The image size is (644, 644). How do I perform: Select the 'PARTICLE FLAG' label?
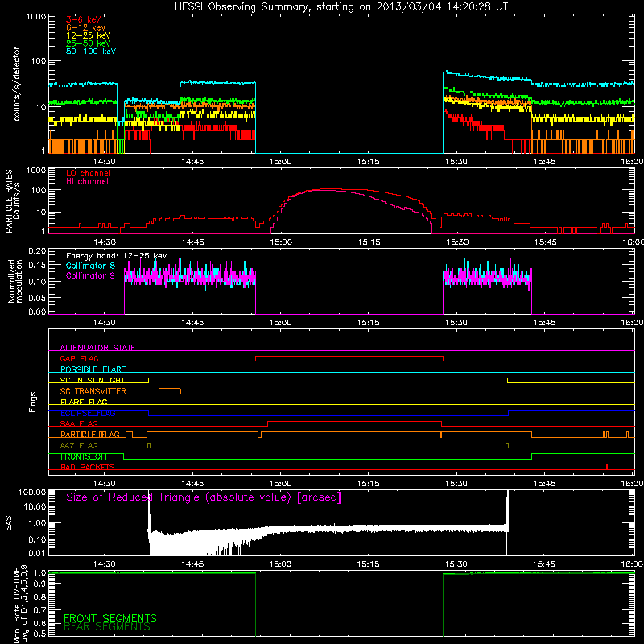click(90, 435)
